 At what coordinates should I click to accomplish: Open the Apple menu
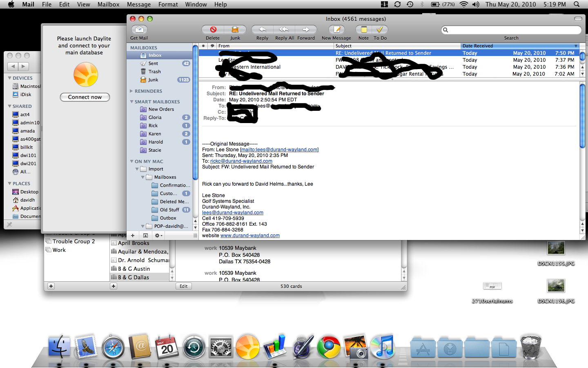(11, 4)
